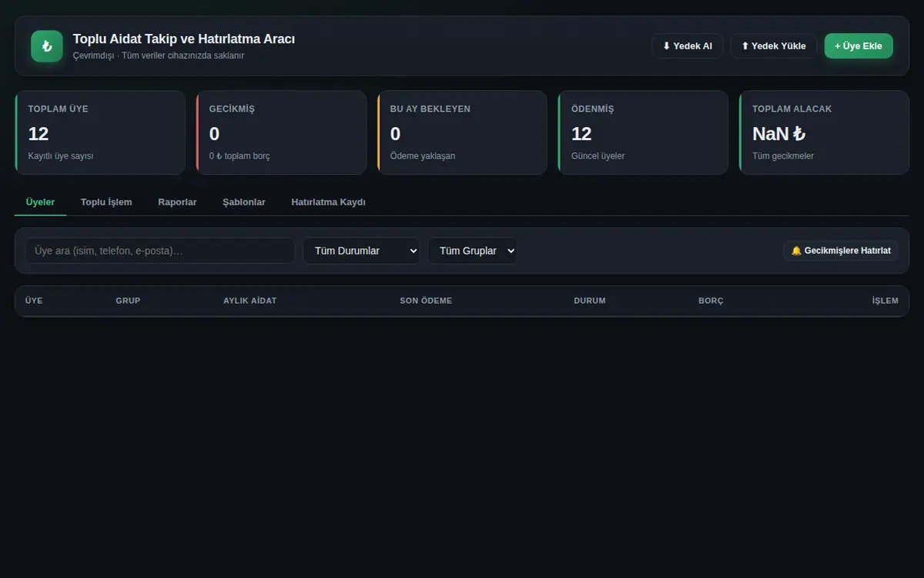Open the Tüm Gruplar group dropdown

point(472,250)
